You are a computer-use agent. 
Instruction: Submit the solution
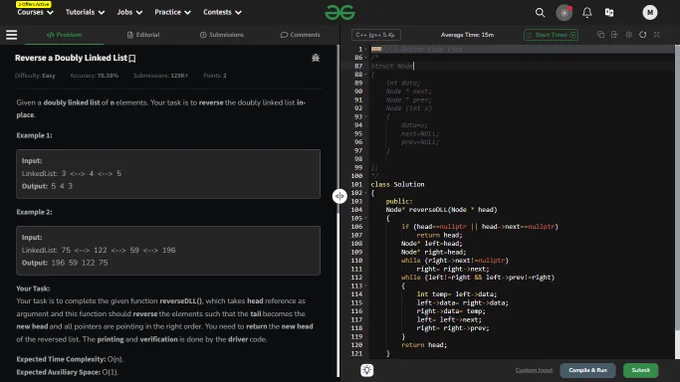[x=641, y=370]
